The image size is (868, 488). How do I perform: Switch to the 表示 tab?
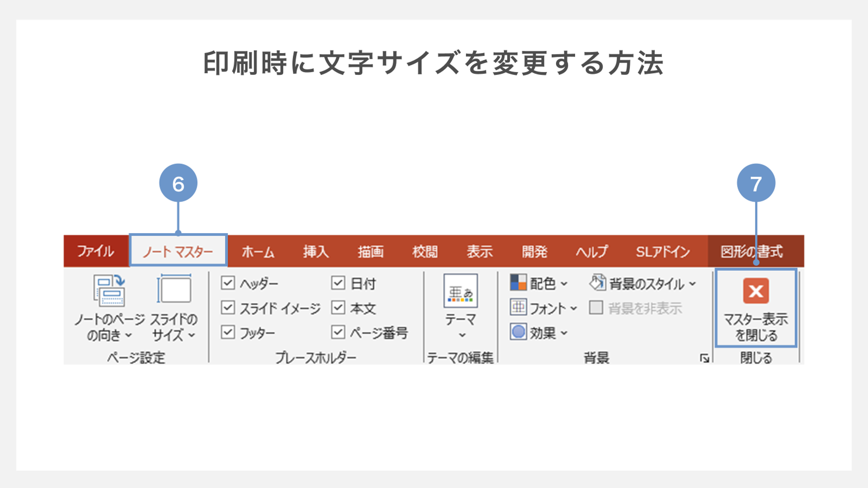click(479, 251)
